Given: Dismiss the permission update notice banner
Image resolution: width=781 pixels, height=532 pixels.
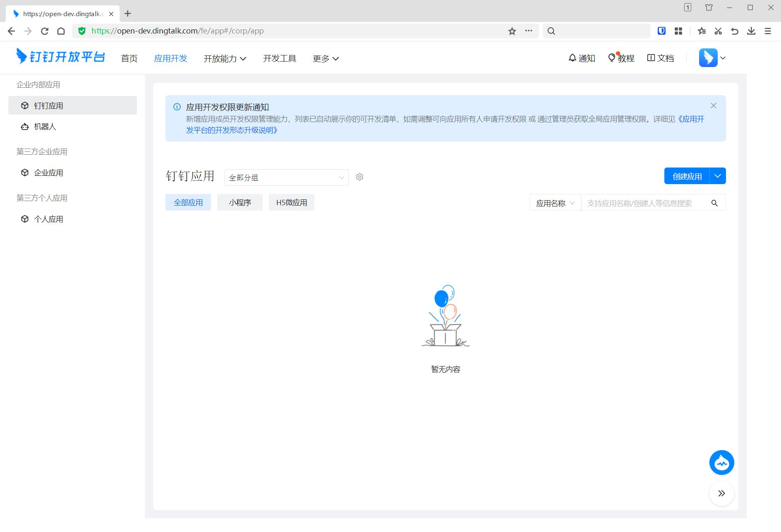Looking at the screenshot, I should (714, 106).
